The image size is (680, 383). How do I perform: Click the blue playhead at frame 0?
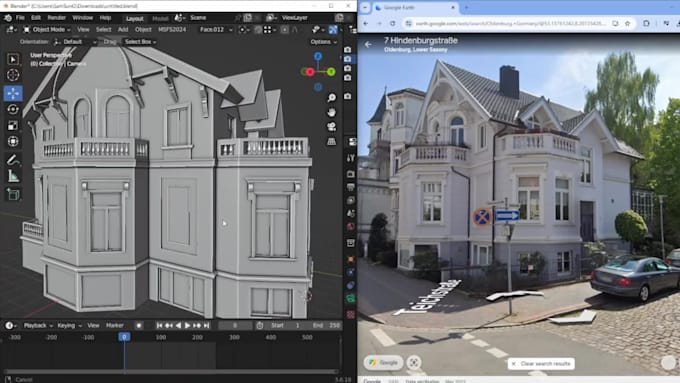tap(124, 337)
